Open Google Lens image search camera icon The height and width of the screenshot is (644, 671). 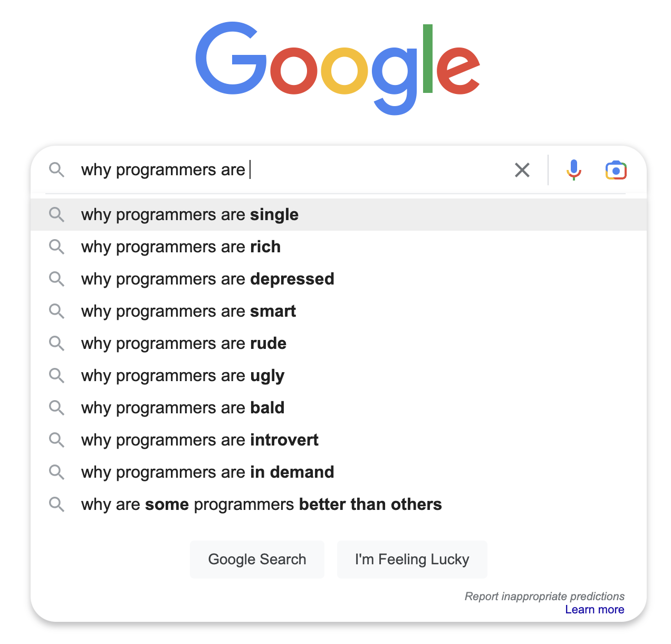click(616, 170)
